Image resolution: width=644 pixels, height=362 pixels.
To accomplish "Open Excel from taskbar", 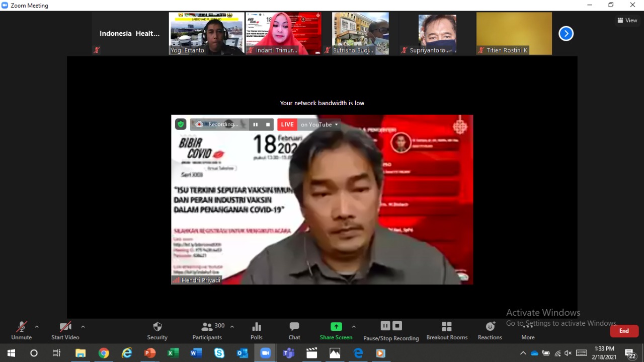I will tap(173, 353).
